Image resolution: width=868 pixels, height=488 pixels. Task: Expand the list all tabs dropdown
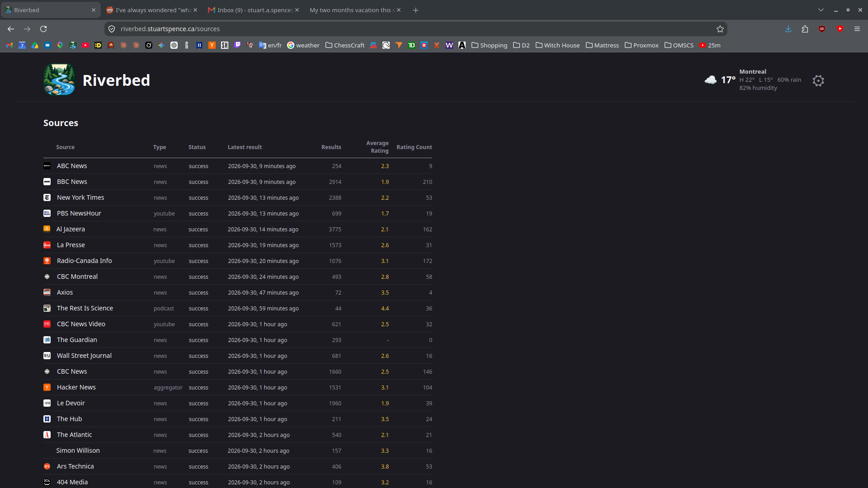(821, 10)
